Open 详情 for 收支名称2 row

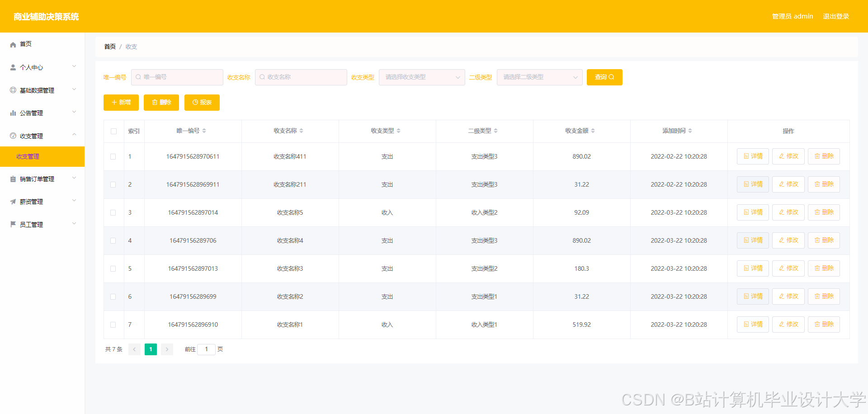(x=753, y=296)
